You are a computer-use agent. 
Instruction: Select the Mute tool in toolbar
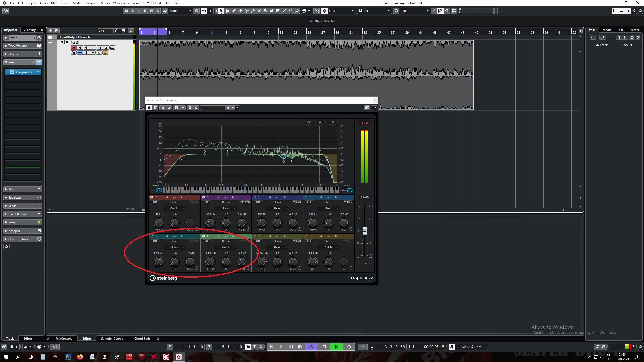pyautogui.click(x=259, y=11)
